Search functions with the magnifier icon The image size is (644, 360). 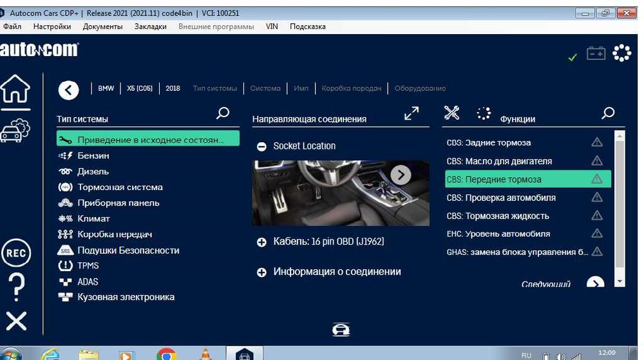pyautogui.click(x=609, y=113)
